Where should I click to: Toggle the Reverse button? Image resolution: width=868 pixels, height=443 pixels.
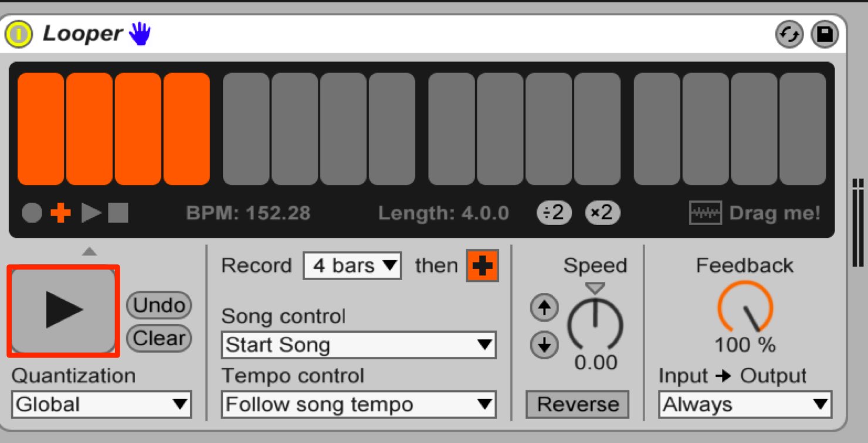577,404
